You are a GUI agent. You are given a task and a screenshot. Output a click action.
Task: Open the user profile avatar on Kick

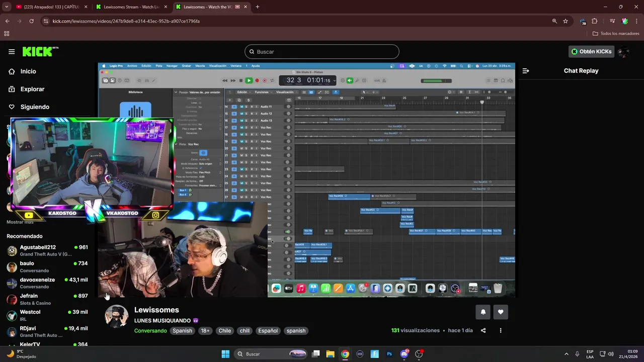click(624, 51)
